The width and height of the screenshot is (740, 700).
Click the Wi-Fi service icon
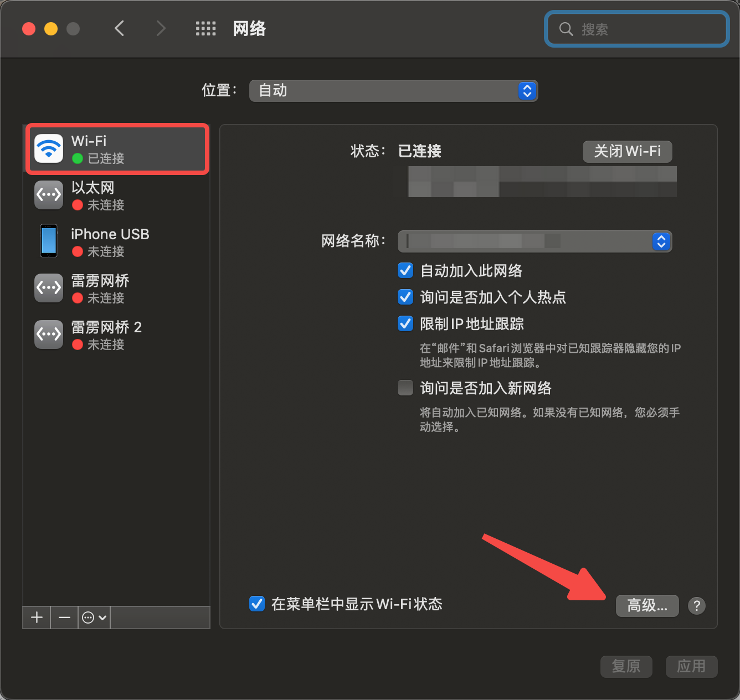click(x=49, y=148)
